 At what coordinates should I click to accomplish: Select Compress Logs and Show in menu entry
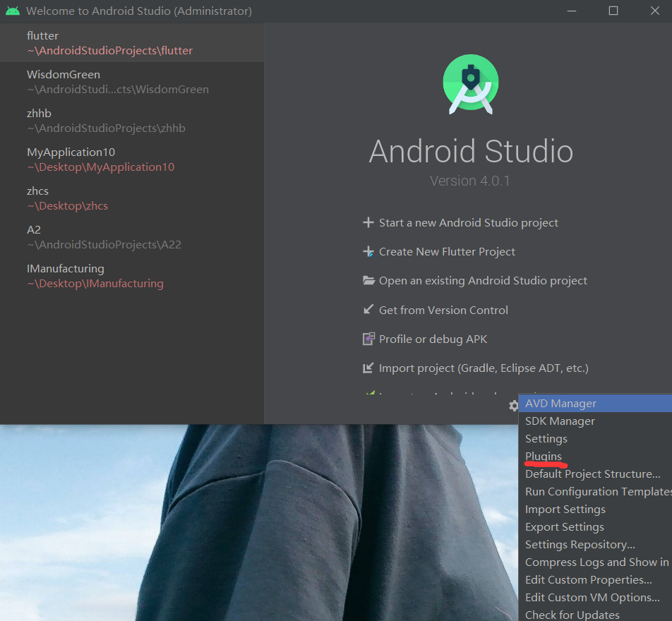(595, 562)
